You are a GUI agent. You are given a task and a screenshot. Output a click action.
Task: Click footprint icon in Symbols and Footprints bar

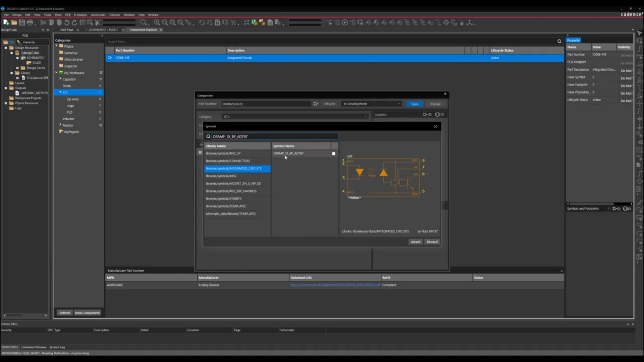point(625,208)
